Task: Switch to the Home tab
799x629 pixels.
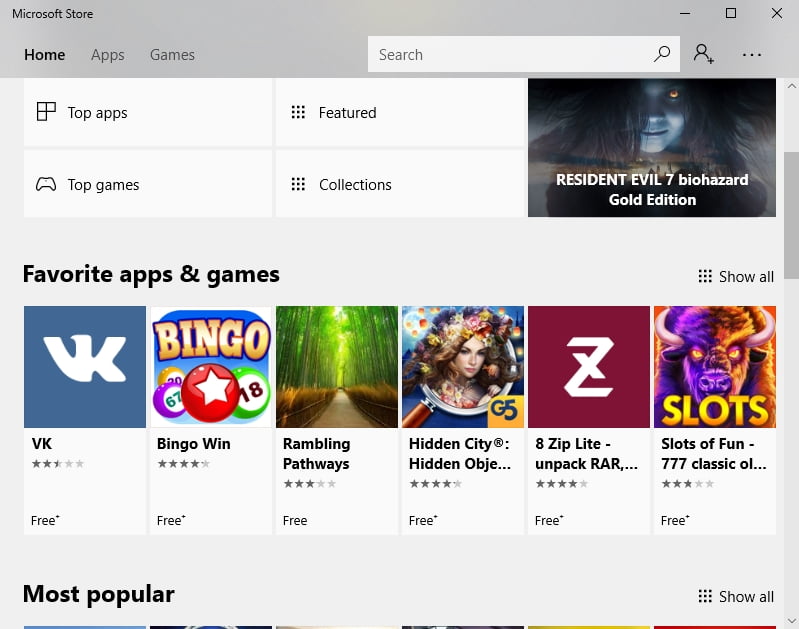Action: click(45, 55)
